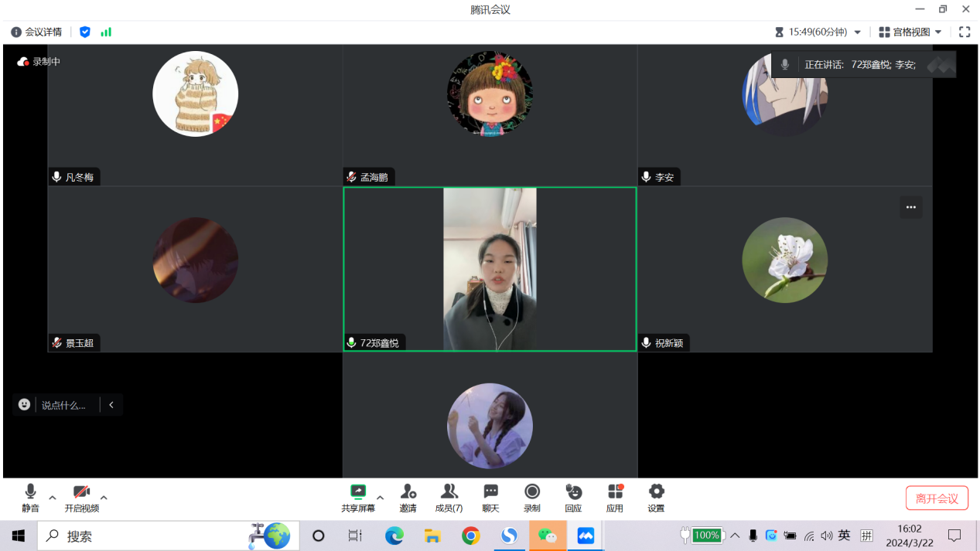Open the Reactions (回应) menu
The image size is (980, 551).
pos(573,492)
